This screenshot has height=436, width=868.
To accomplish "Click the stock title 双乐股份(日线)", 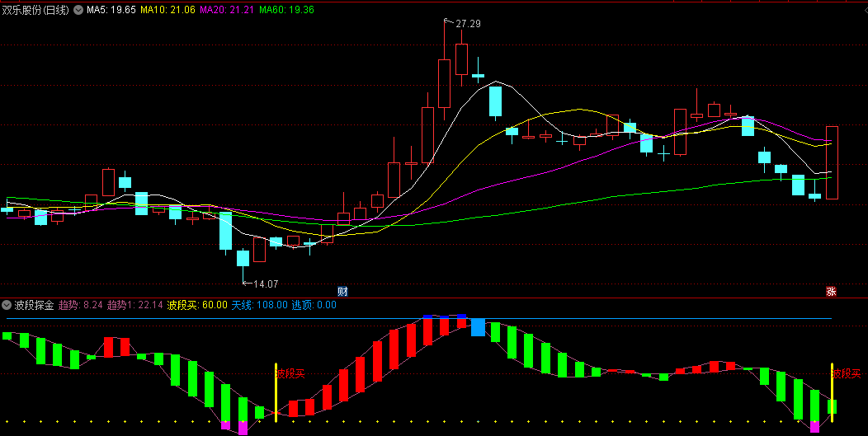I will tap(35, 10).
